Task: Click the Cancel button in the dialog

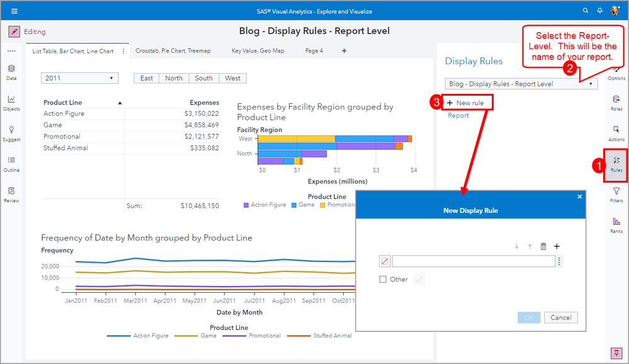Action: click(x=561, y=317)
